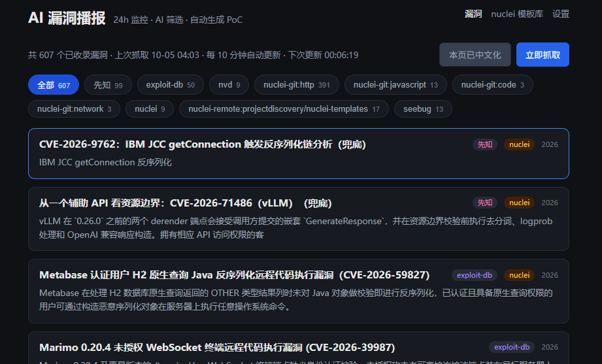The image size is (602, 364).
Task: Open the 设置 nav item
Action: pyautogui.click(x=561, y=14)
